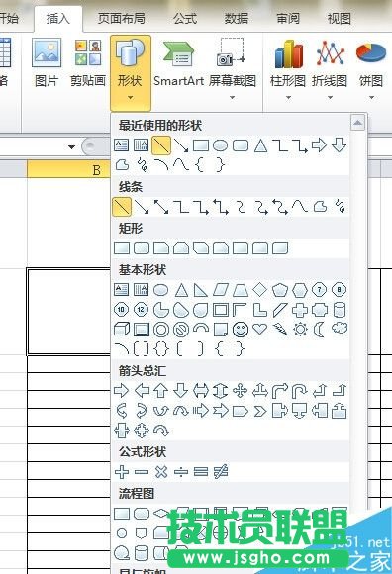
Task: Select the scribble shape in 线条 section
Action: [x=340, y=207]
